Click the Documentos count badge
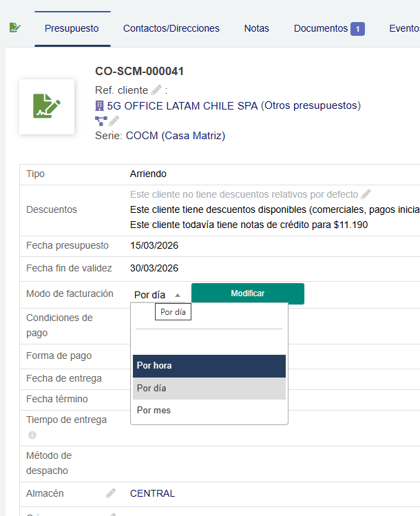Screen dimensions: 420x516 point(357,29)
